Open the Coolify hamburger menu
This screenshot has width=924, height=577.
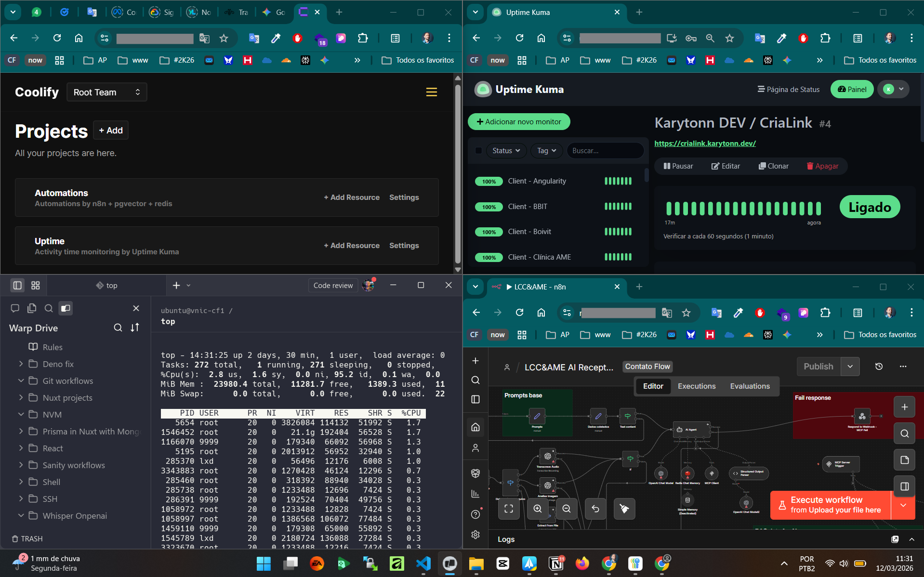click(x=431, y=92)
